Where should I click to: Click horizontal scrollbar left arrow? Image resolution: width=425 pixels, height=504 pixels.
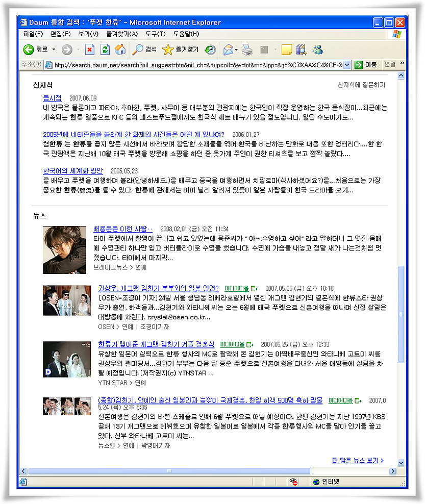click(x=23, y=471)
